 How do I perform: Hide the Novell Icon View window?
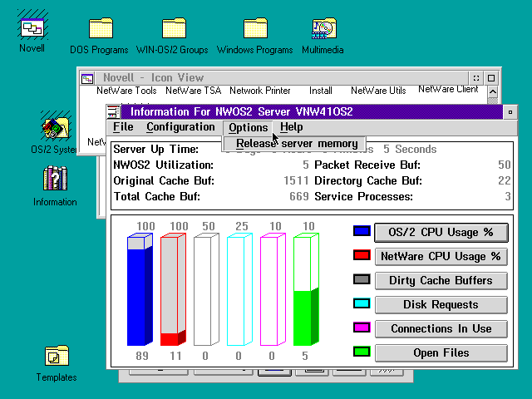coord(476,78)
